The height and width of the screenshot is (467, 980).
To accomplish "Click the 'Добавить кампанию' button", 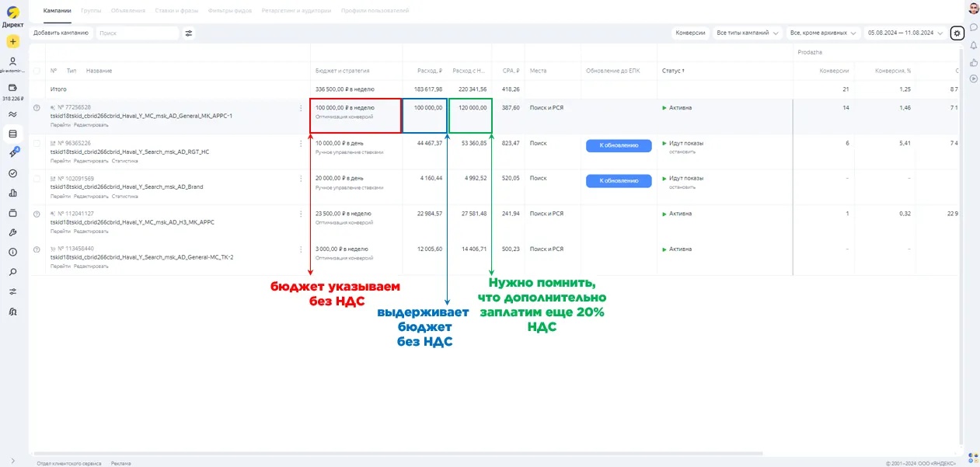I will [61, 33].
